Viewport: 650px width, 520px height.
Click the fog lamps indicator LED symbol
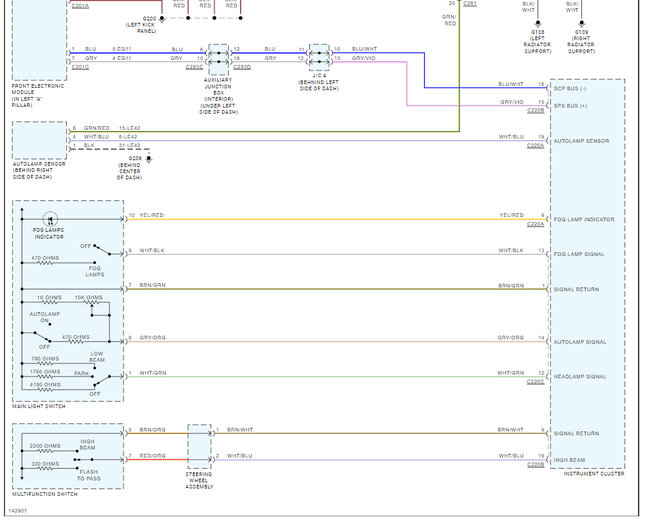point(50,219)
